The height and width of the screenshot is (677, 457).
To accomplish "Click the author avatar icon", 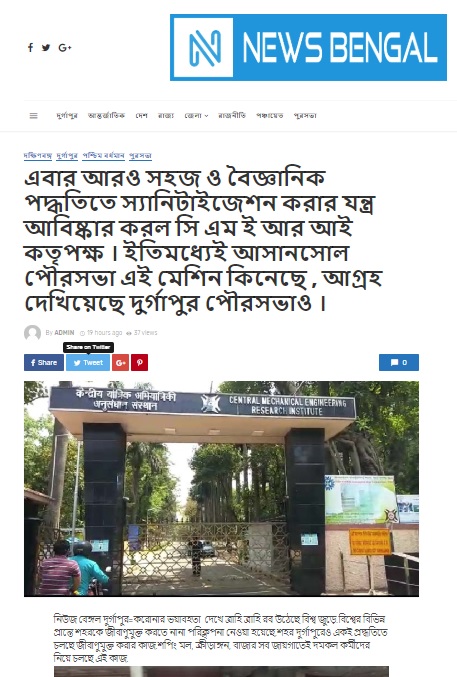I will coord(32,333).
